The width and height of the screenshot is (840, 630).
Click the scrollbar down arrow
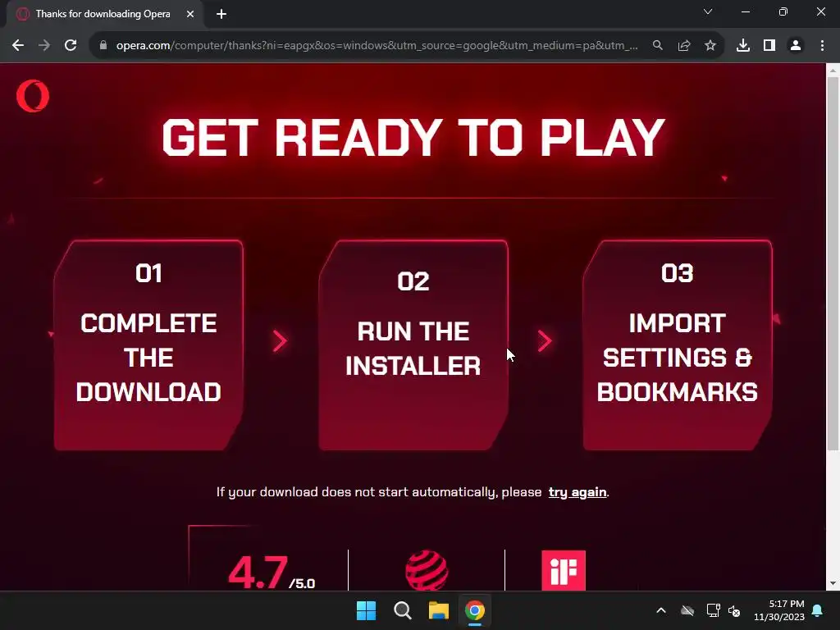point(833,583)
